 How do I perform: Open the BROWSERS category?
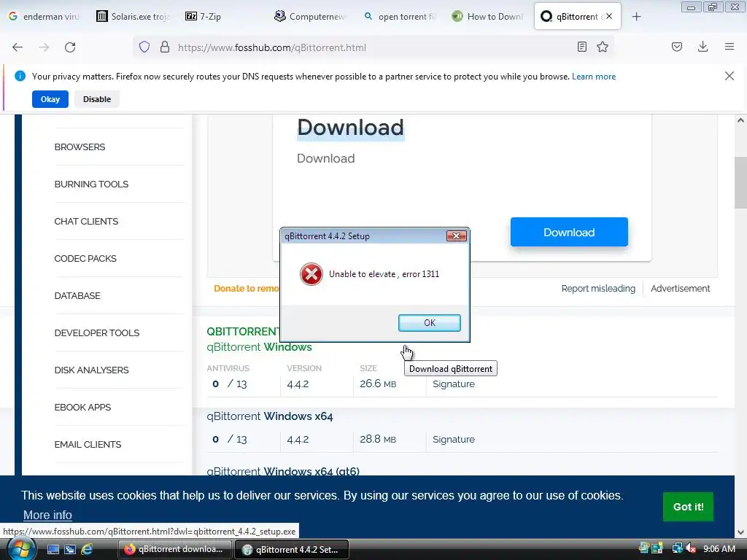coord(80,147)
